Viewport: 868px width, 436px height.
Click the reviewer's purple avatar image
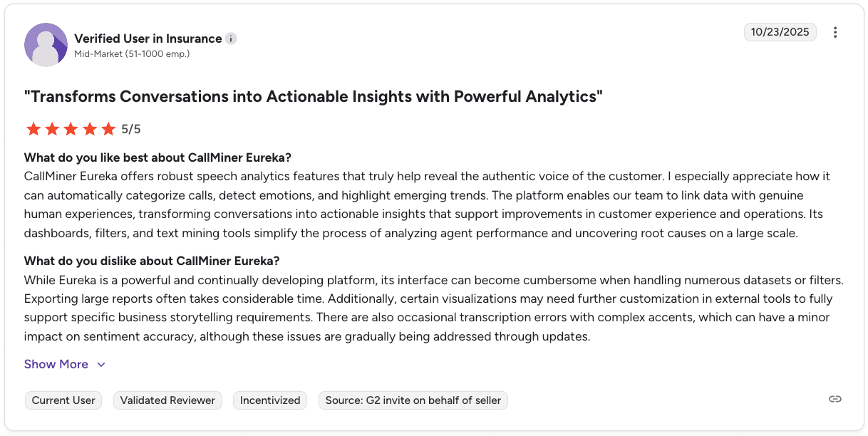[46, 45]
